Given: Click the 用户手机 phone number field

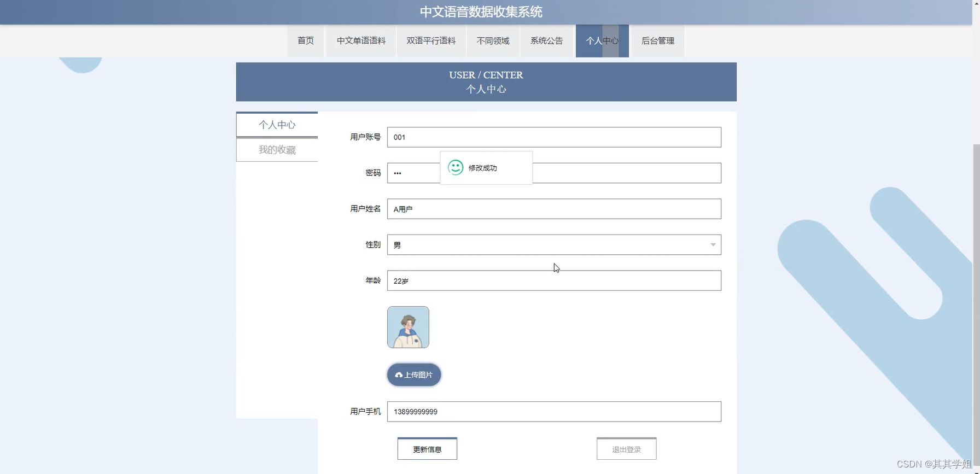Looking at the screenshot, I should [554, 412].
